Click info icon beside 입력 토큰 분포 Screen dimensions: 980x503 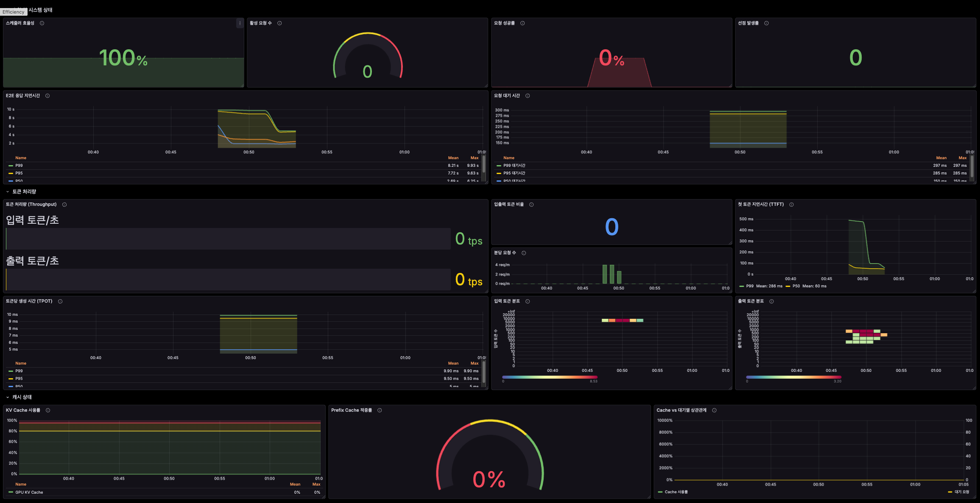point(528,301)
